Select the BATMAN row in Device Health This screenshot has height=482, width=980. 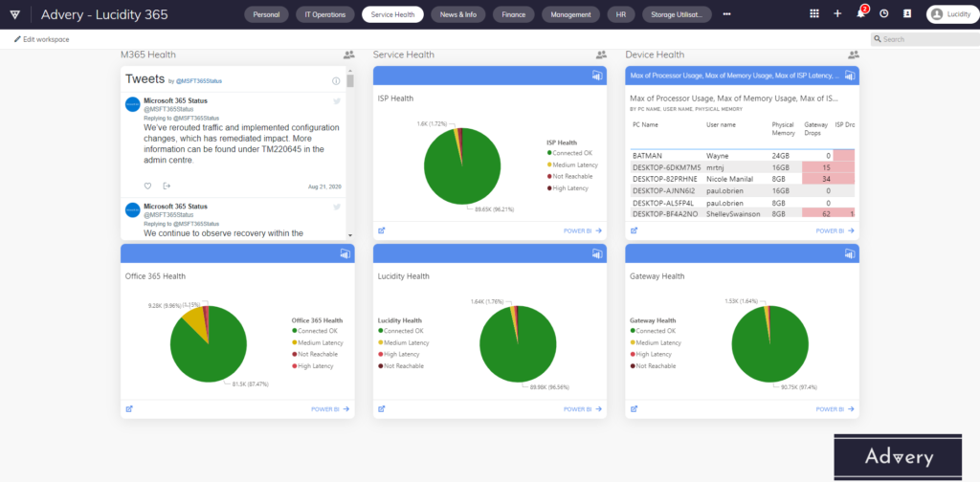point(743,156)
